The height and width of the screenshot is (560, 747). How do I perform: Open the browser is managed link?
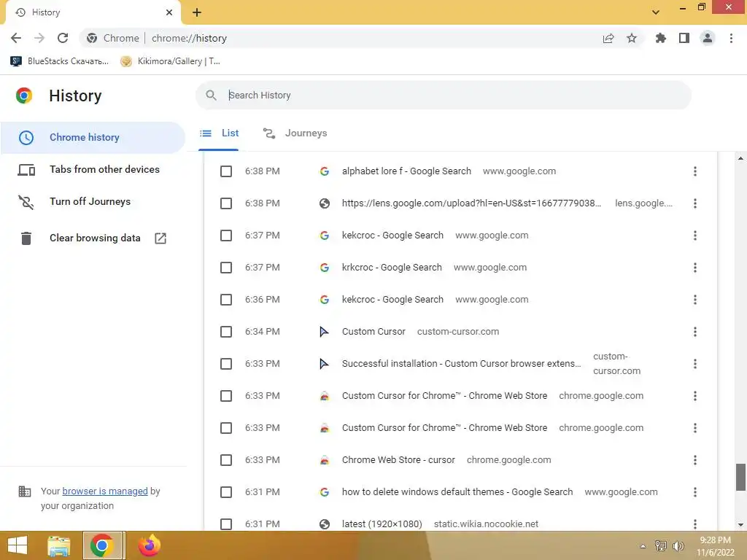click(x=105, y=491)
